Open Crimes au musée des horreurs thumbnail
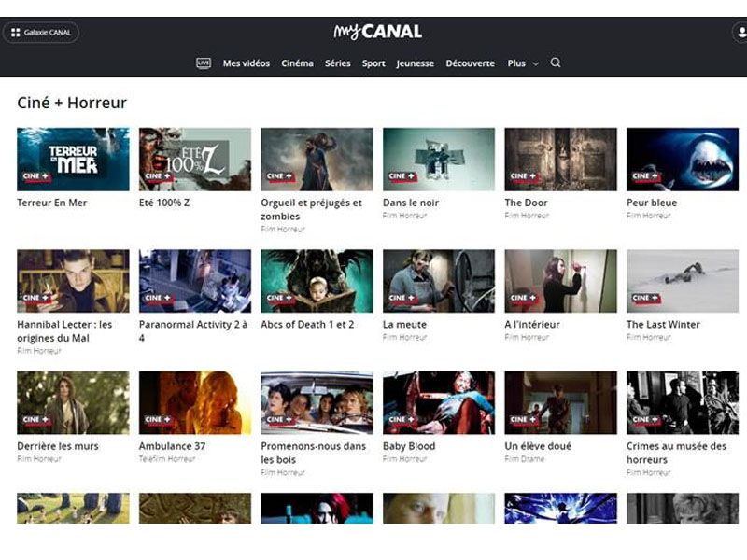Image resolution: width=747 pixels, height=560 pixels. pos(683,403)
